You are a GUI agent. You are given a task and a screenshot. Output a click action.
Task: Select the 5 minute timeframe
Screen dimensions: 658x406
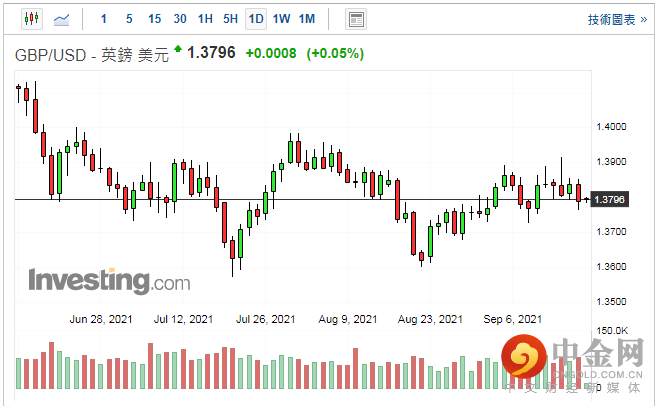click(128, 19)
